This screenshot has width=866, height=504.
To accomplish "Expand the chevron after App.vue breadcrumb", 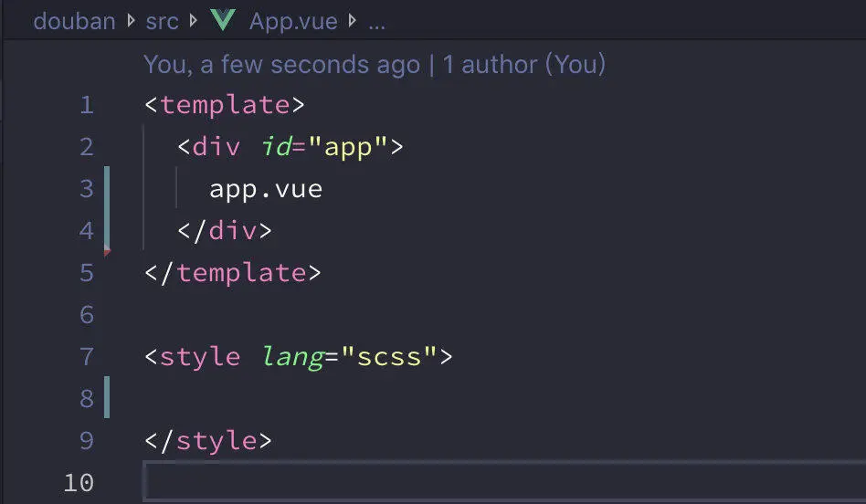I will [x=353, y=21].
